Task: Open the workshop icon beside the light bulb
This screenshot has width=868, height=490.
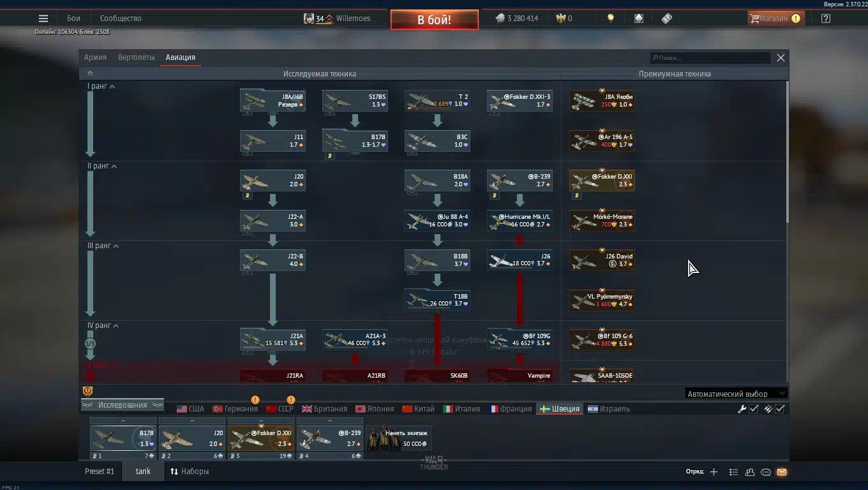Action: [639, 19]
